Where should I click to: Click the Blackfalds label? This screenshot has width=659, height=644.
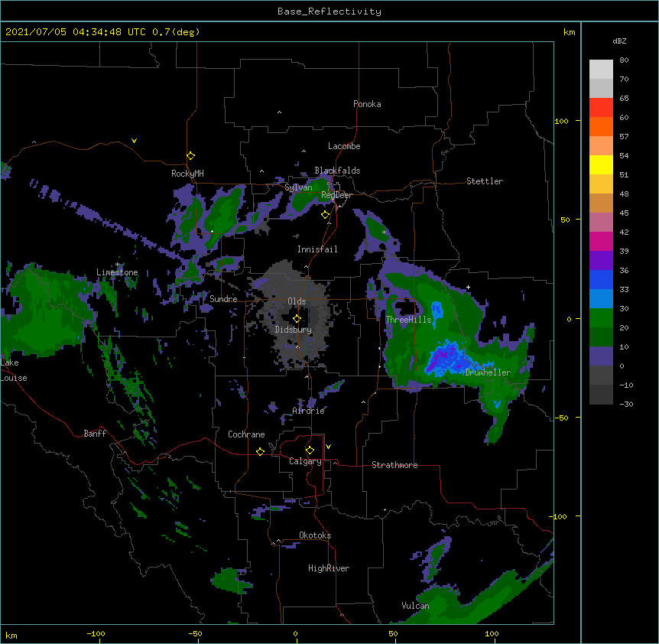click(337, 171)
